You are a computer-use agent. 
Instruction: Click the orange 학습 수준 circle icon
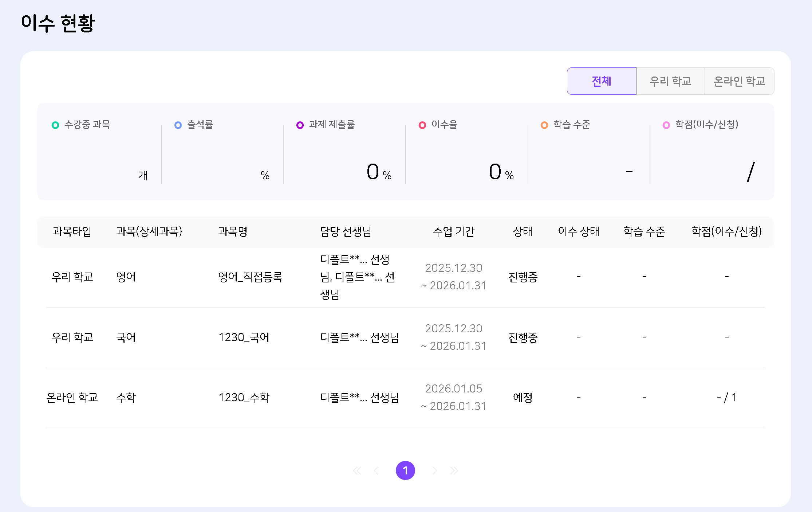point(544,125)
